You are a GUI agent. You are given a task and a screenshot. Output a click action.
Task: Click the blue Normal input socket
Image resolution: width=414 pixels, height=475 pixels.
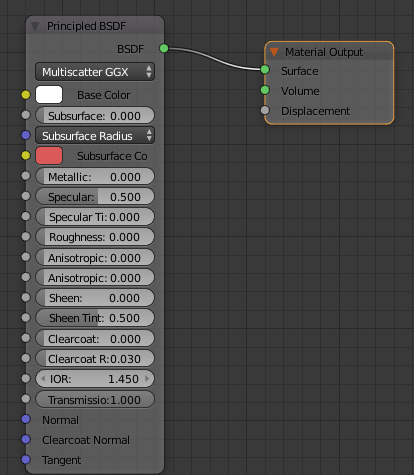pos(26,419)
